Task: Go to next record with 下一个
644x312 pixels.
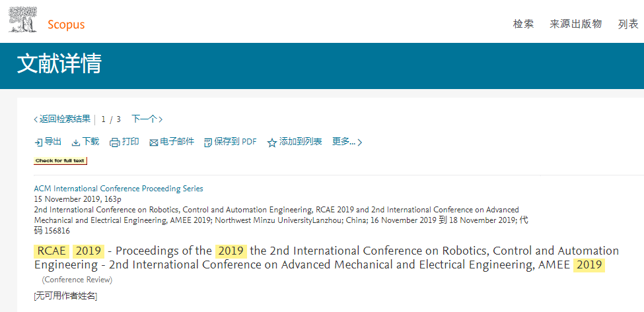Action: click(147, 119)
